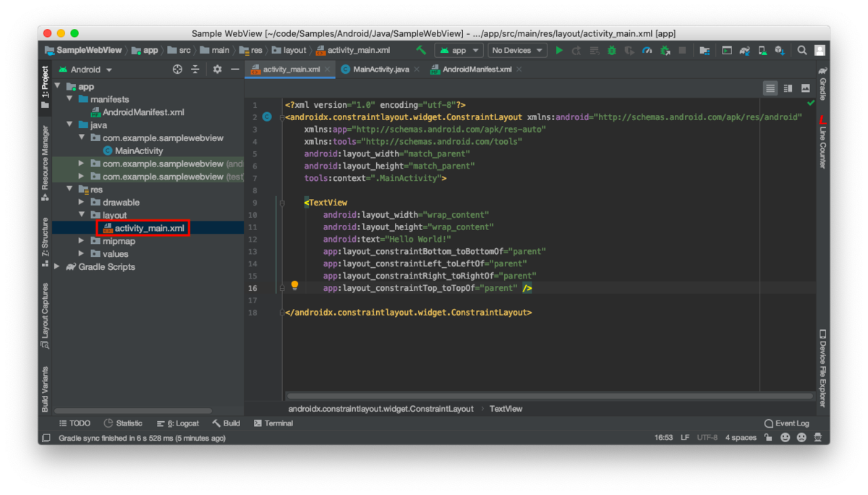Viewport: 868px width, 495px height.
Task: Expand the drawable folder
Action: 82,203
